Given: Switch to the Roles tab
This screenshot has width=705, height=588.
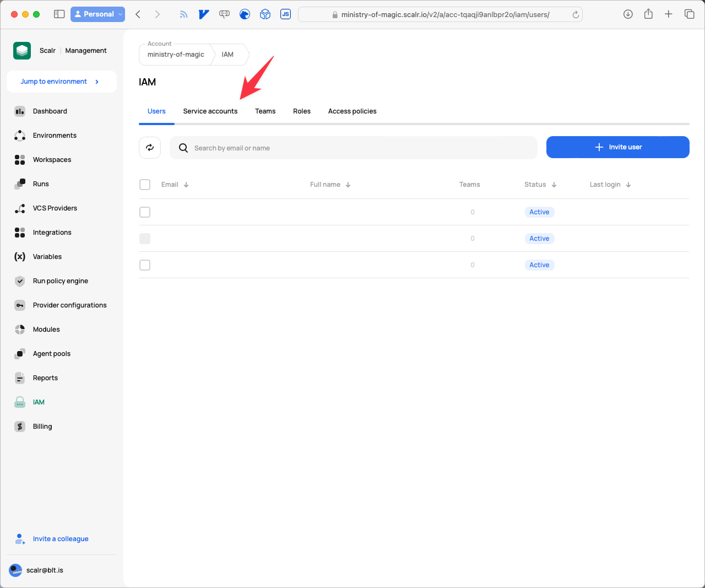Looking at the screenshot, I should tap(302, 111).
